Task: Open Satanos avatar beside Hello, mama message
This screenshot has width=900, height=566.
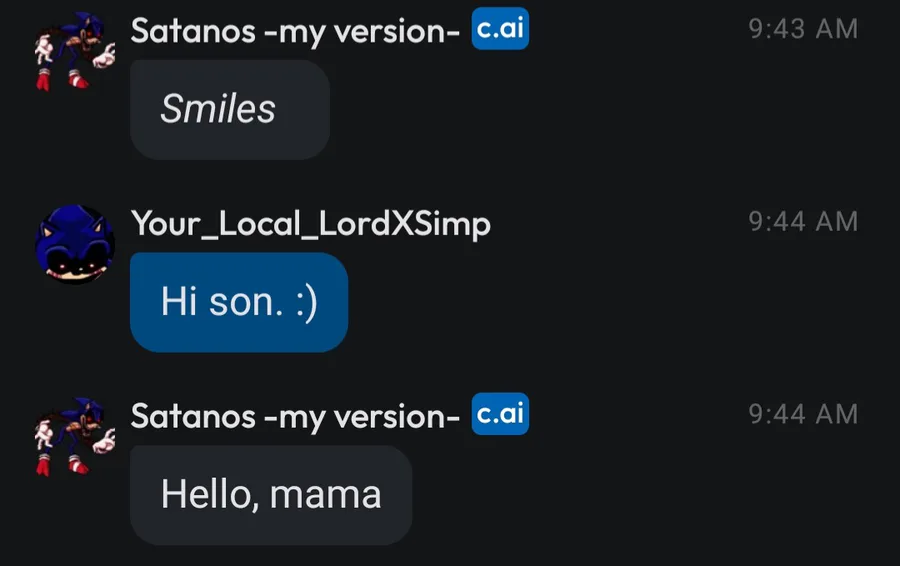Action: [x=75, y=437]
